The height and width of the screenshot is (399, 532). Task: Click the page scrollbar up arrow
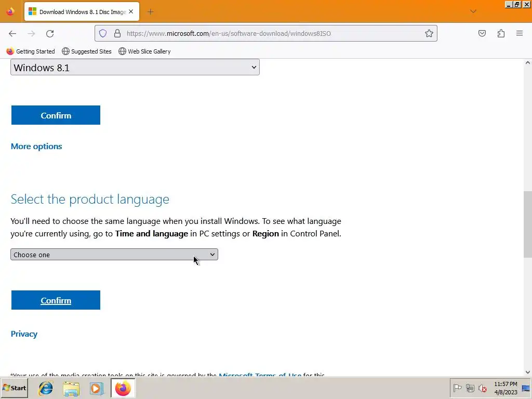(528, 63)
